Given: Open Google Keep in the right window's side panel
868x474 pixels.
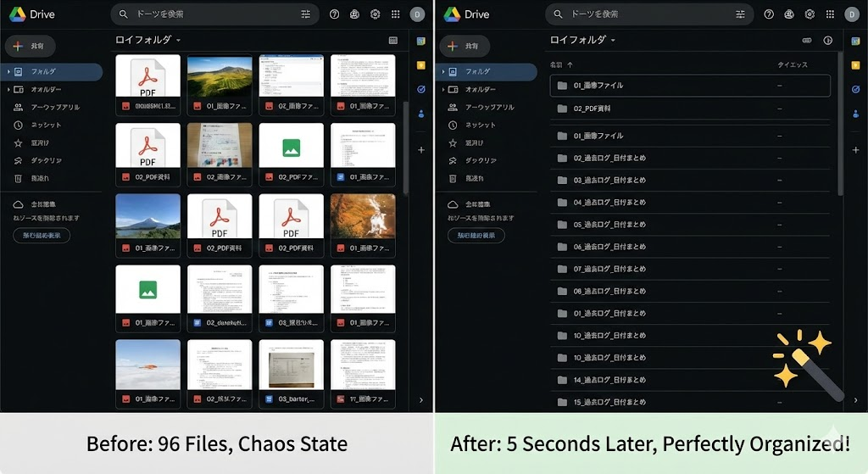Looking at the screenshot, I should point(855,65).
